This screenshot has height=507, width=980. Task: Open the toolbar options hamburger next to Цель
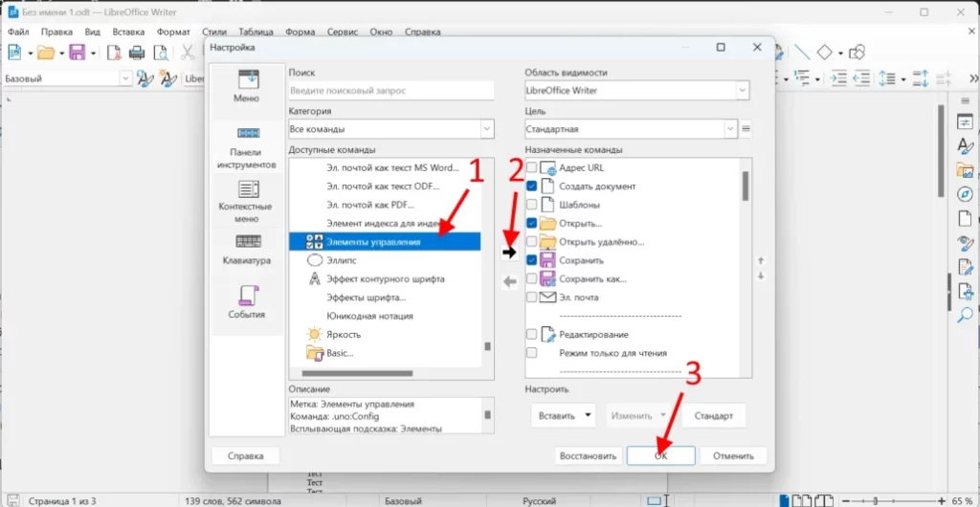click(746, 129)
